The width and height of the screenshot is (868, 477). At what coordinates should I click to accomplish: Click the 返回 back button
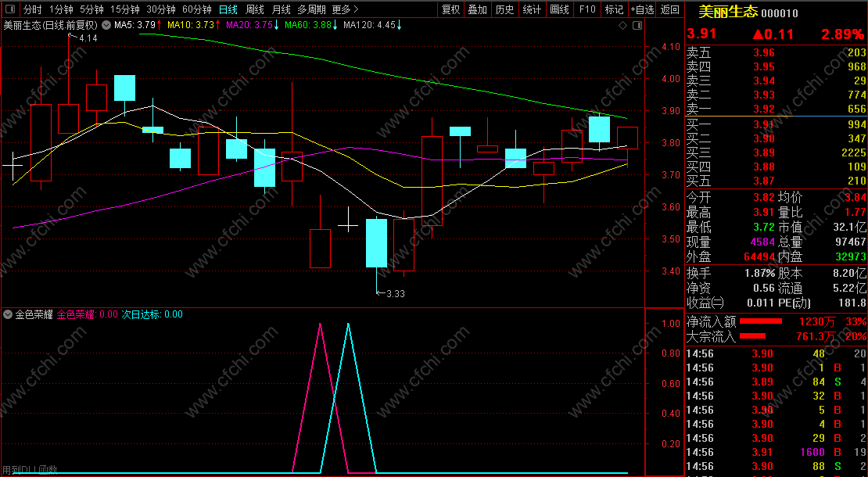tap(670, 9)
